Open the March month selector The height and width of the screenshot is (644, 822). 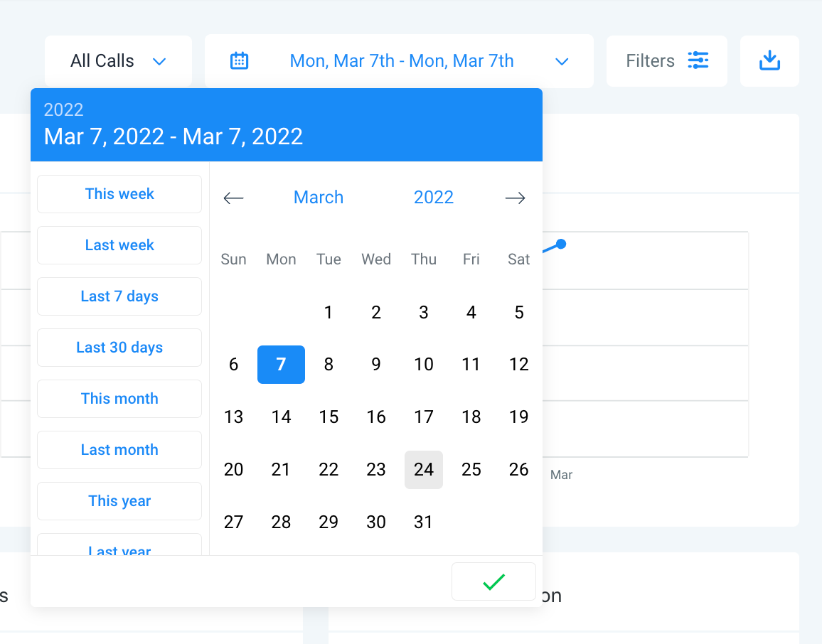[319, 197]
